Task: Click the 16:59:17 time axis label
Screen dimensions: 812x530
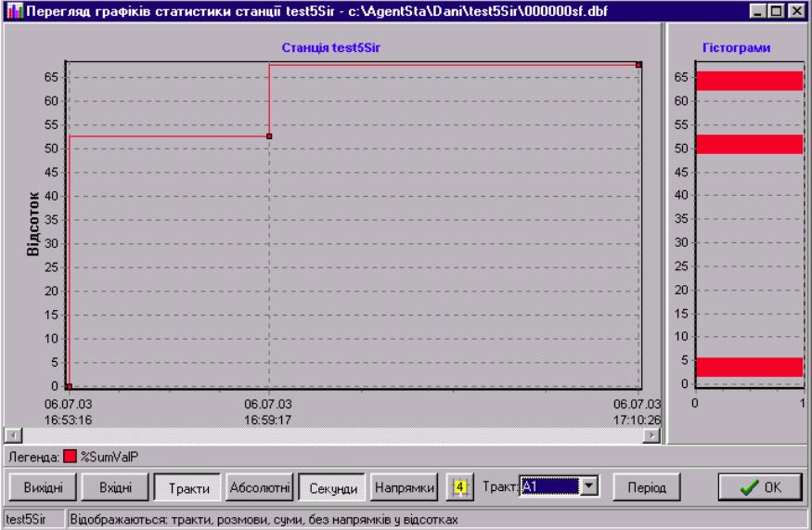Action: [x=268, y=420]
